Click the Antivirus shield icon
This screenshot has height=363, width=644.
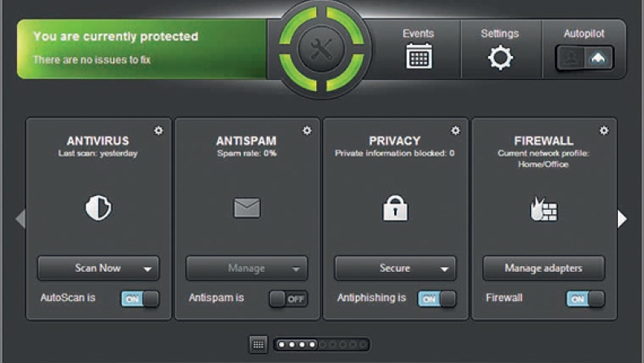click(98, 208)
